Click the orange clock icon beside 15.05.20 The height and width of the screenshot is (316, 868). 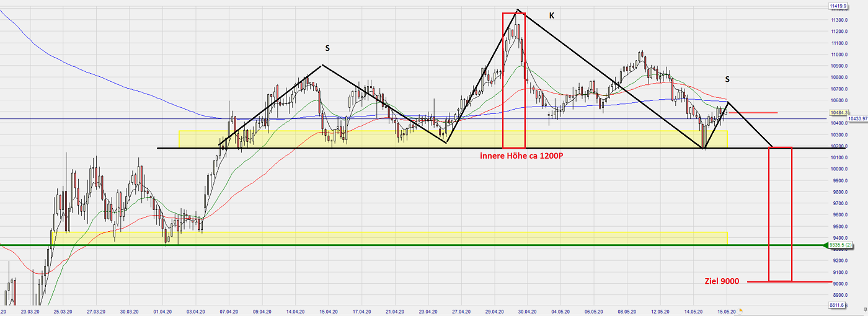(x=740, y=310)
